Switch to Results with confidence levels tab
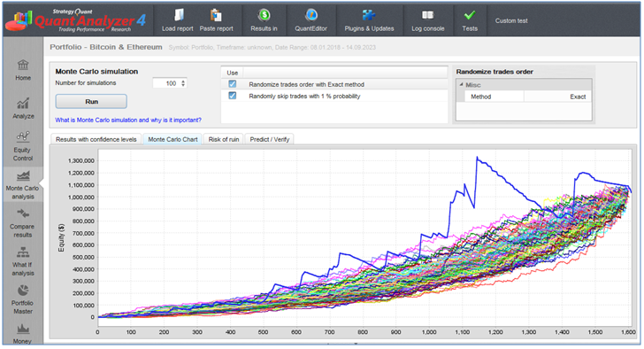 [x=96, y=139]
